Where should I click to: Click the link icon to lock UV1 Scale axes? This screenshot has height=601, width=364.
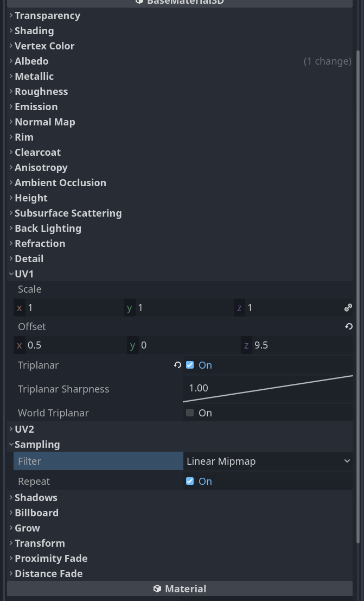click(x=348, y=307)
